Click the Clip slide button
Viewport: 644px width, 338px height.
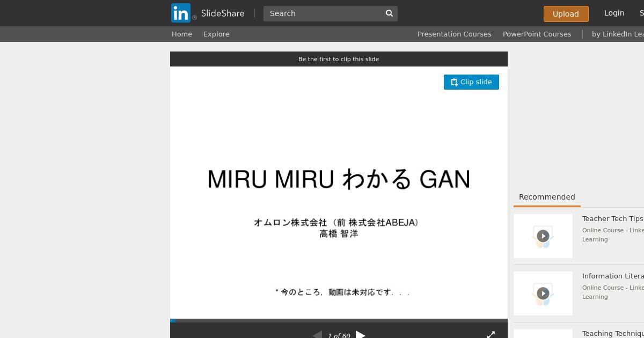pyautogui.click(x=471, y=82)
